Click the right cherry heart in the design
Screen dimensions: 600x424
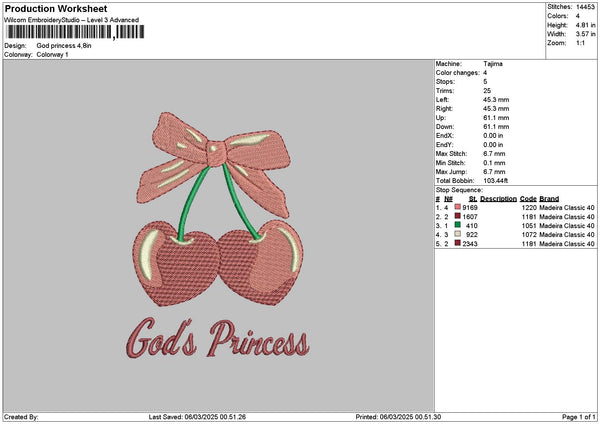coord(260,262)
